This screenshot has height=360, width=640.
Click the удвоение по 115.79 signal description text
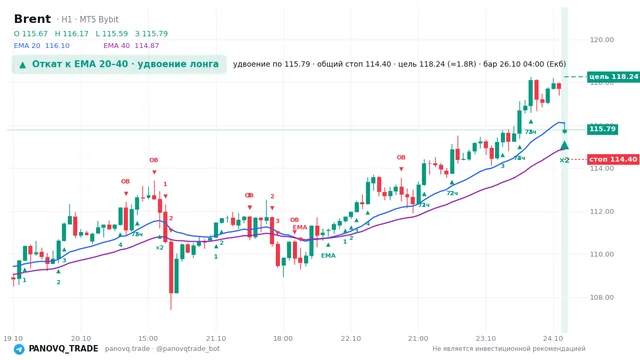[x=399, y=64]
